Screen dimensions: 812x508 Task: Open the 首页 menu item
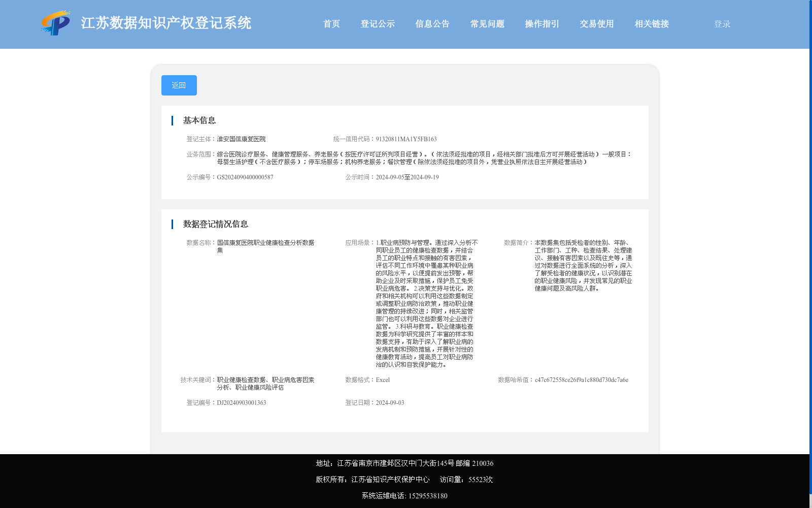click(331, 24)
